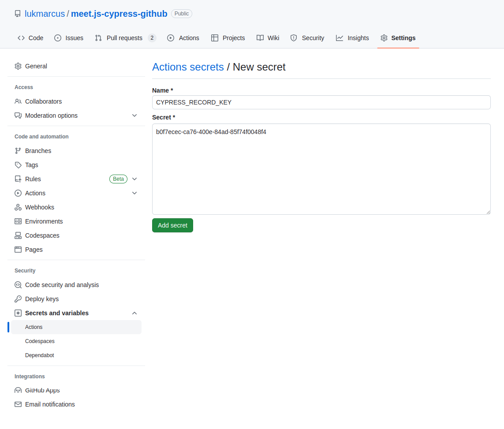Collapse the Secrets and variables chevron
The image size is (504, 429).
(x=134, y=313)
